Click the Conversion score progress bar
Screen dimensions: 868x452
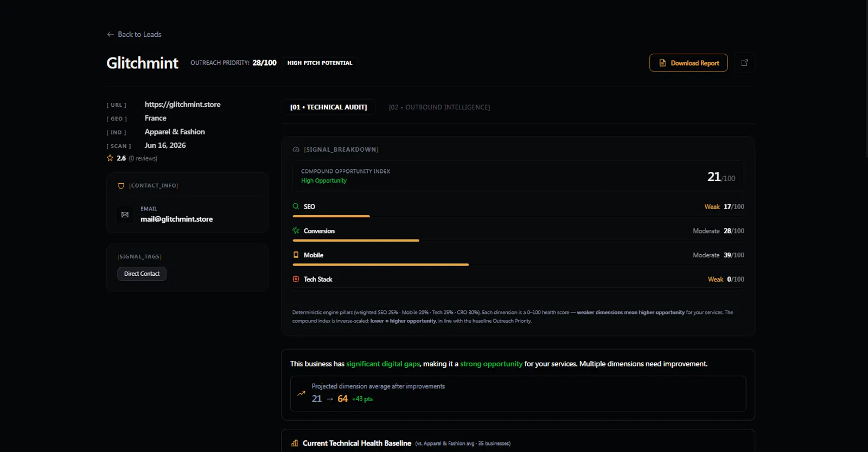(x=518, y=241)
